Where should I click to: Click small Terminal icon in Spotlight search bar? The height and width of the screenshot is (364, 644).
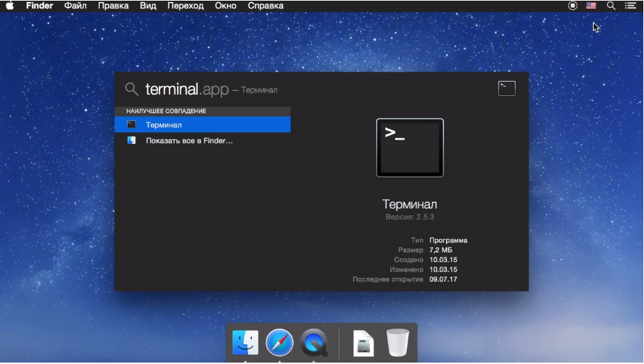506,88
